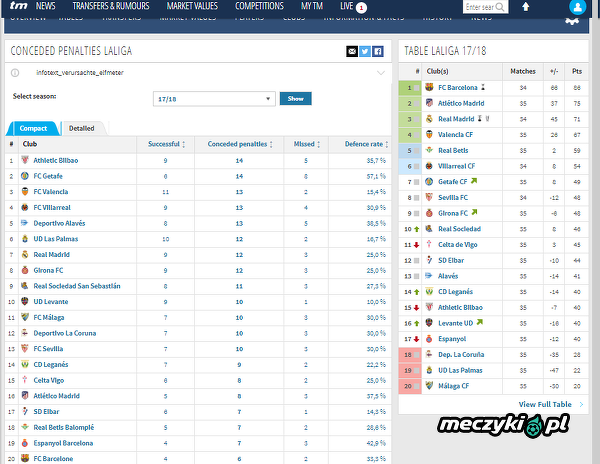Viewport: 600px width, 464px height.
Task: Open the NEWS menu
Action: (46, 6)
